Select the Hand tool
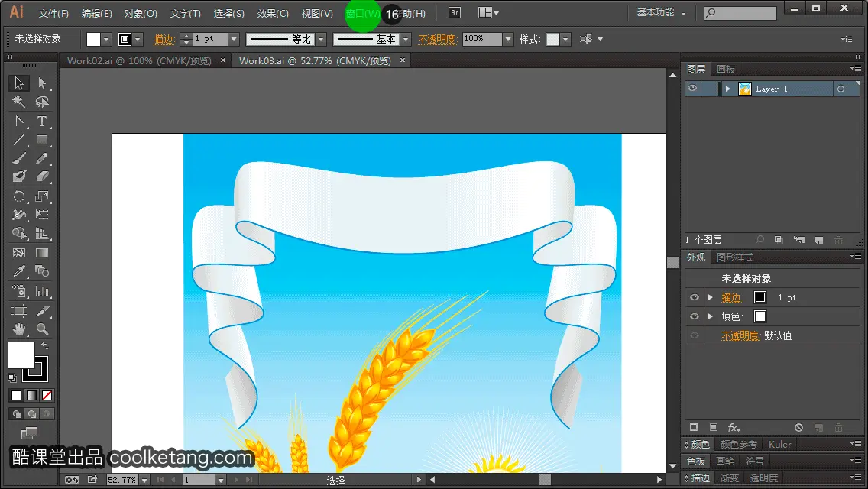The width and height of the screenshot is (868, 489). [x=19, y=329]
